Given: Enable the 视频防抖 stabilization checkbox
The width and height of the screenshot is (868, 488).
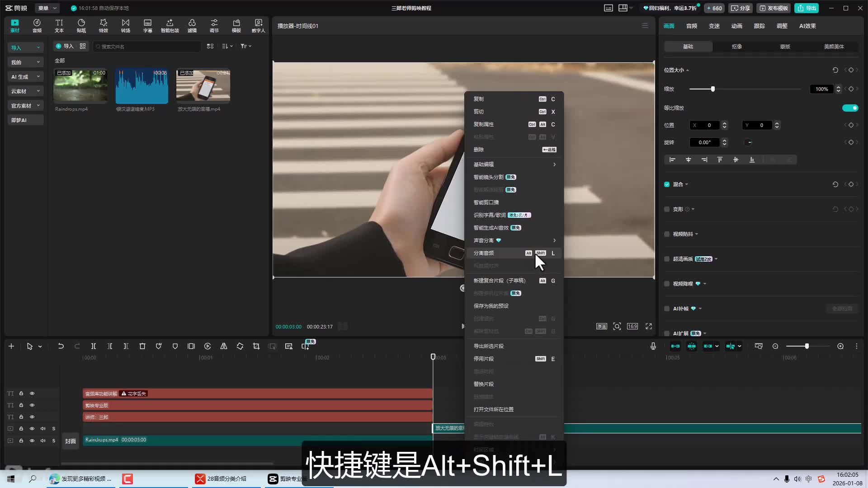Looking at the screenshot, I should pos(667,234).
